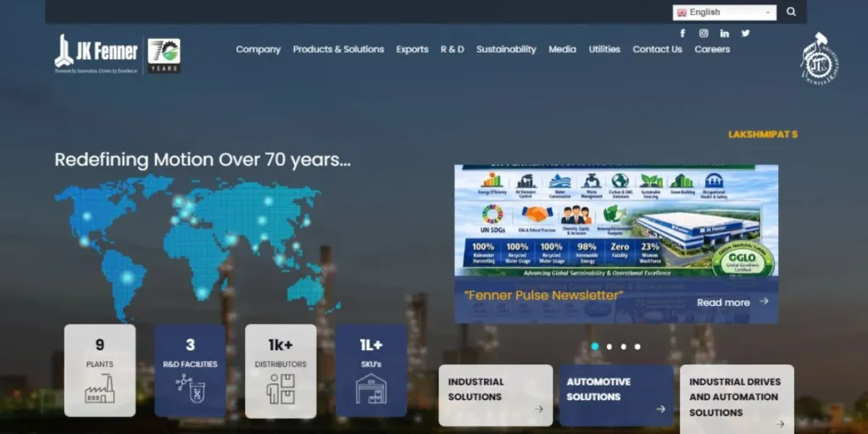
Task: Open the Twitter social icon
Action: point(746,33)
